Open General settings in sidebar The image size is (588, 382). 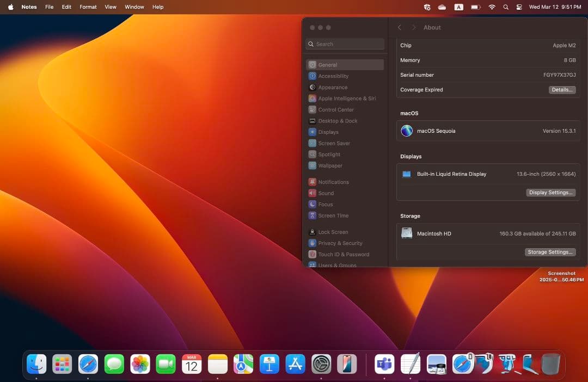(345, 65)
